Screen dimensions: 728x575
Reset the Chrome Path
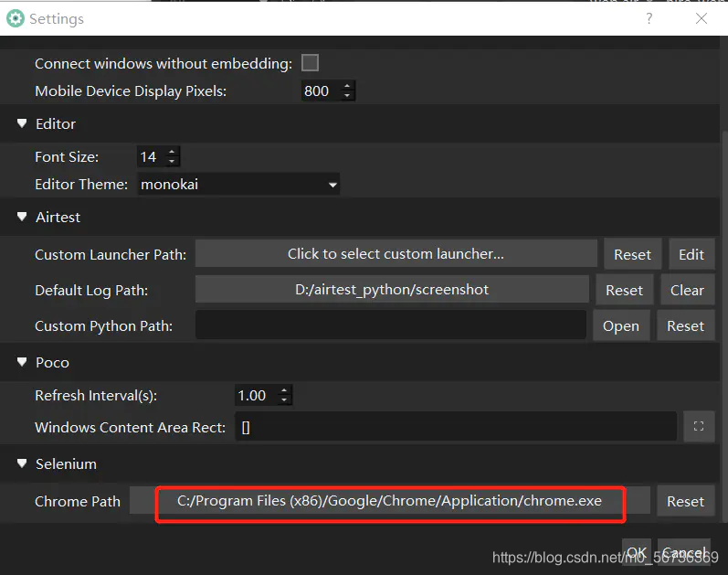(x=685, y=502)
